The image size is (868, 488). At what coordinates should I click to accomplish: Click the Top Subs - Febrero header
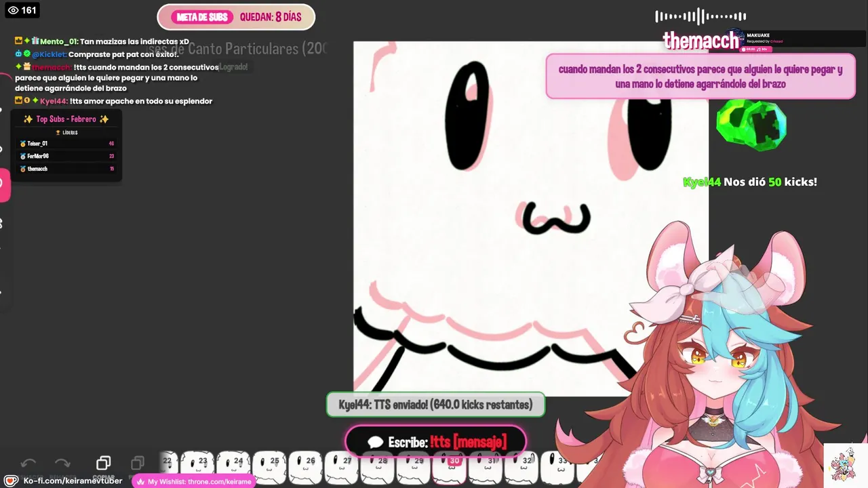(66, 119)
